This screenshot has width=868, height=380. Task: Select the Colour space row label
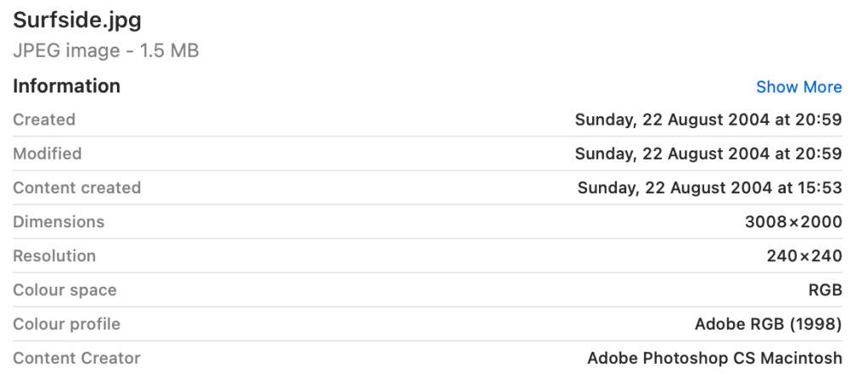(x=64, y=290)
